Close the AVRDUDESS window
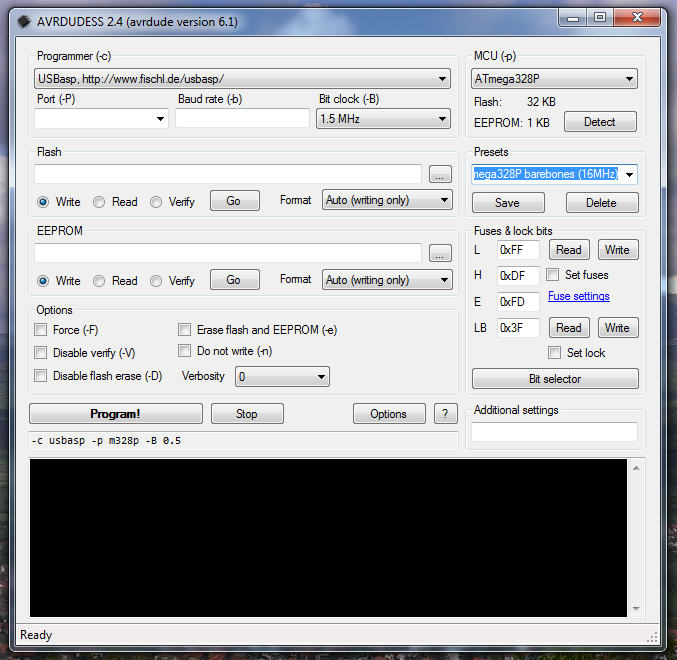 637,18
